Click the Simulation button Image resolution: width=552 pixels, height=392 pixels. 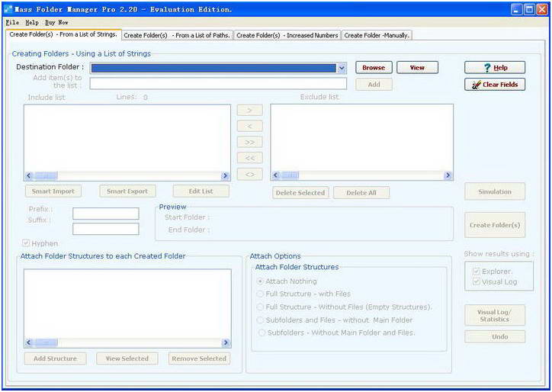pyautogui.click(x=495, y=191)
